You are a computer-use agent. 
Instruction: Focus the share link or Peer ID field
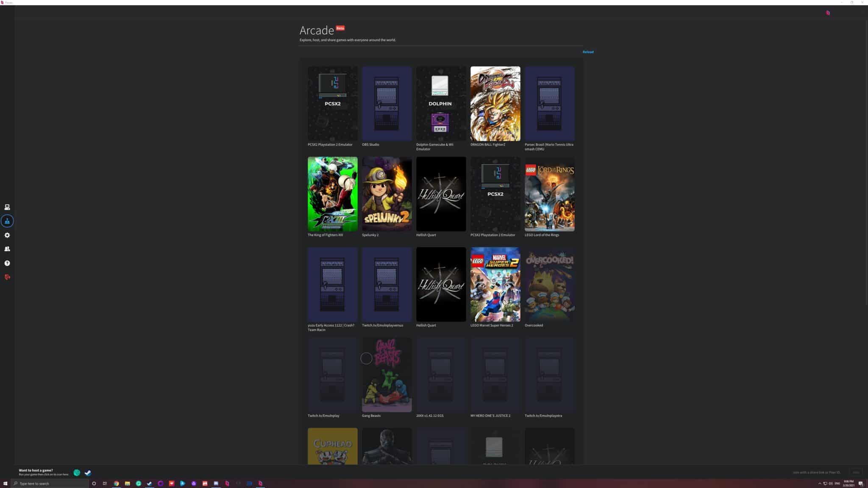817,472
